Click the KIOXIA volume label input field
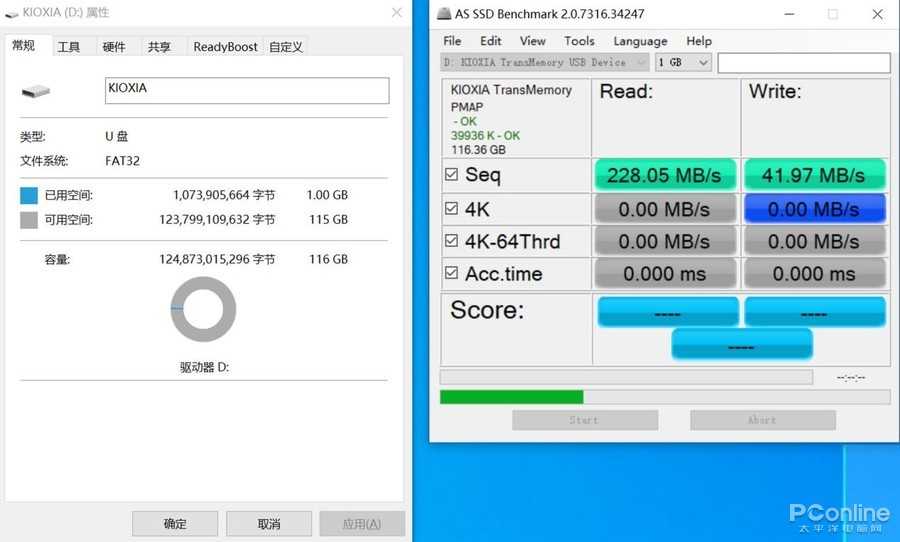The image size is (900, 542). click(x=247, y=91)
